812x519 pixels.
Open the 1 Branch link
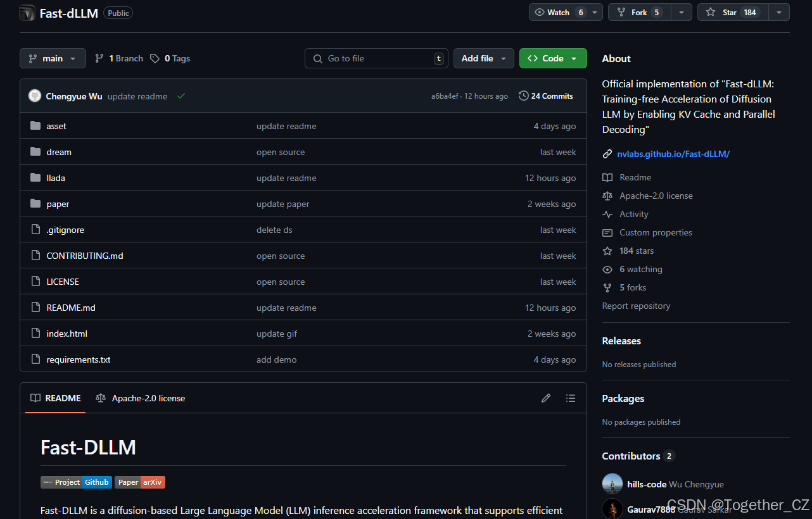[x=119, y=58]
